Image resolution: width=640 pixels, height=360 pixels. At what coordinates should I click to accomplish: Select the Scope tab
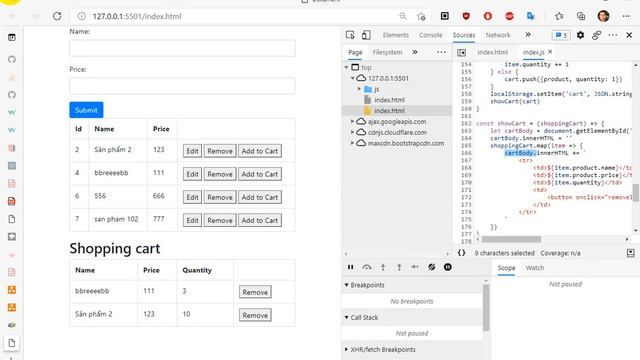point(506,268)
